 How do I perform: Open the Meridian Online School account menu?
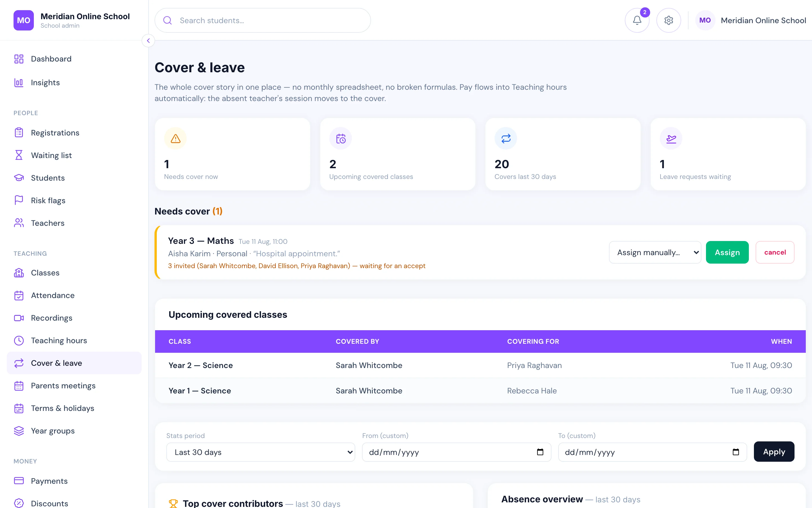(751, 21)
